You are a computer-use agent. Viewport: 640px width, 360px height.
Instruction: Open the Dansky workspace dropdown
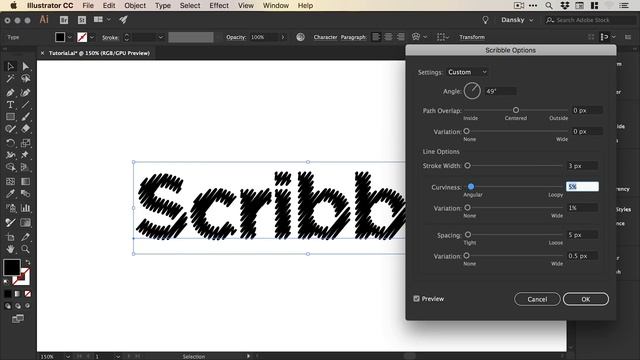pos(517,20)
